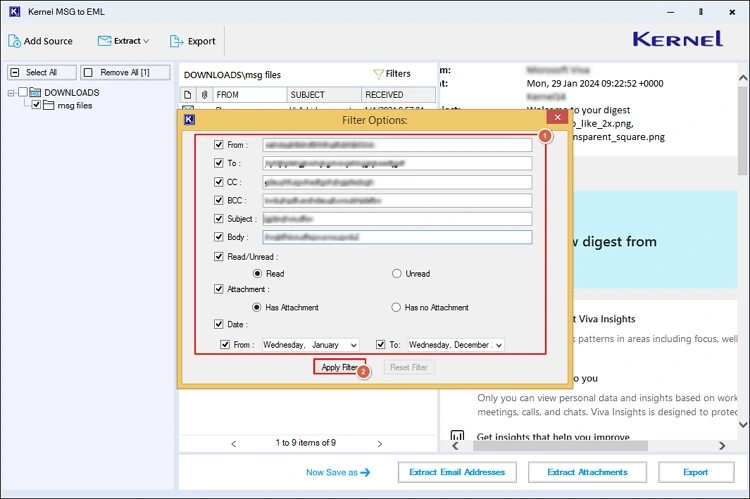Viewport: 750px width, 499px height.
Task: Click the CC filter text field
Action: coord(397,182)
